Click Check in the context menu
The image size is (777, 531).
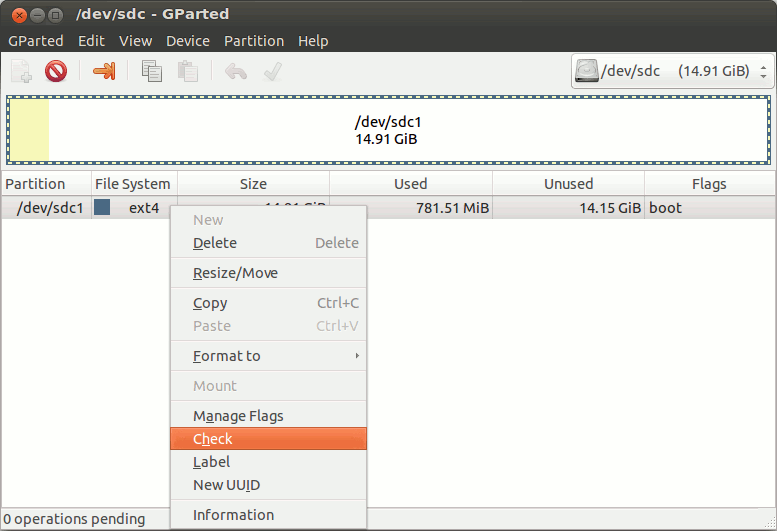[x=268, y=439]
